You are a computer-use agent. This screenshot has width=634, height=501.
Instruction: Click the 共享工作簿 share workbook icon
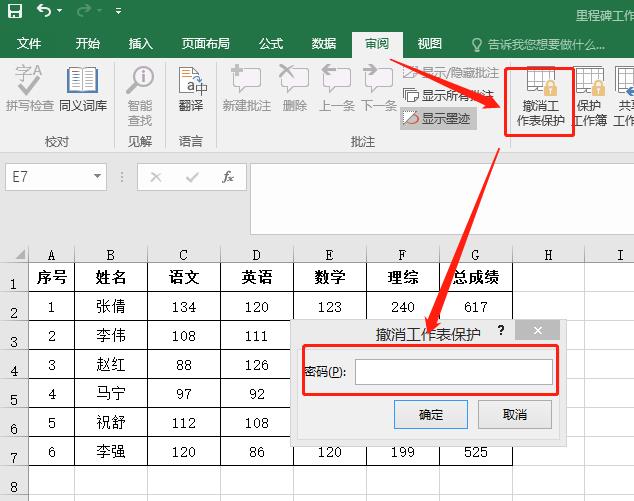tap(624, 96)
